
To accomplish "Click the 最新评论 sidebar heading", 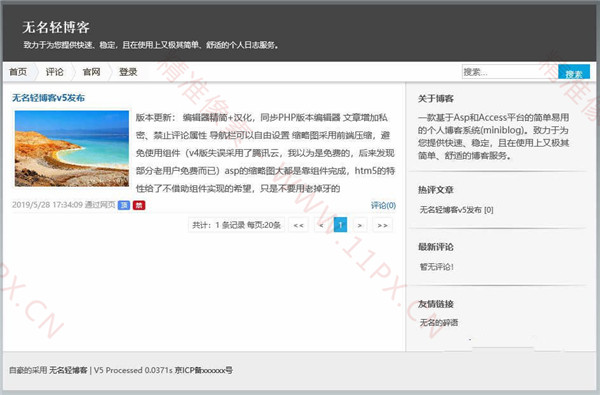I will [x=436, y=247].
